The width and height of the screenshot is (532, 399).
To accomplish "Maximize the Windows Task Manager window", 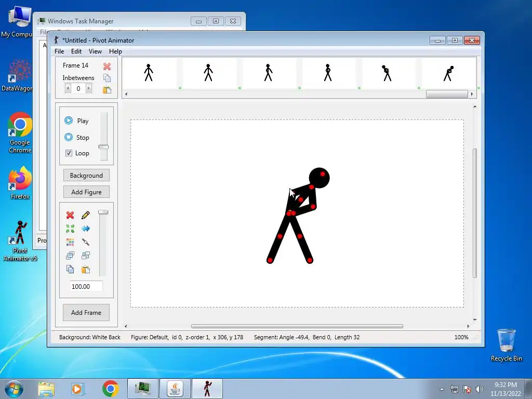I will pos(216,21).
